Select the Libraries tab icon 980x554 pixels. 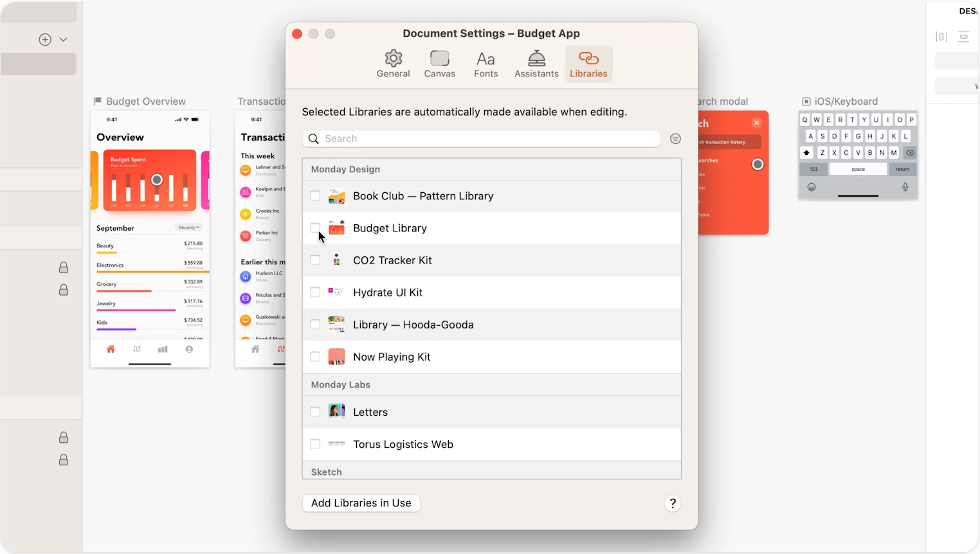point(588,59)
